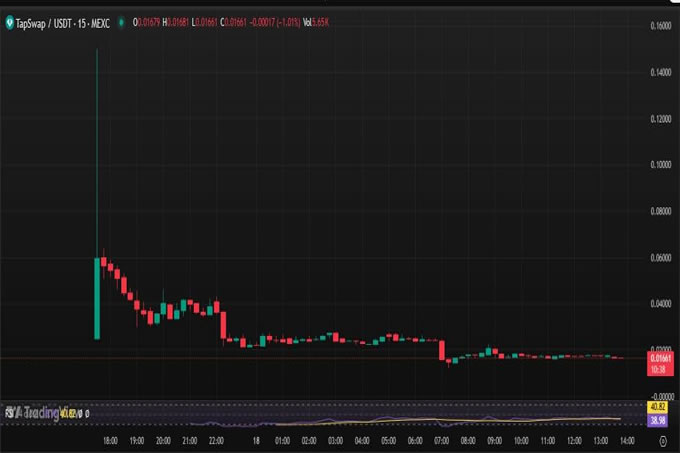Screen dimensions: 680x453
Task: Click the green market status dot
Action: pyautogui.click(x=121, y=20)
